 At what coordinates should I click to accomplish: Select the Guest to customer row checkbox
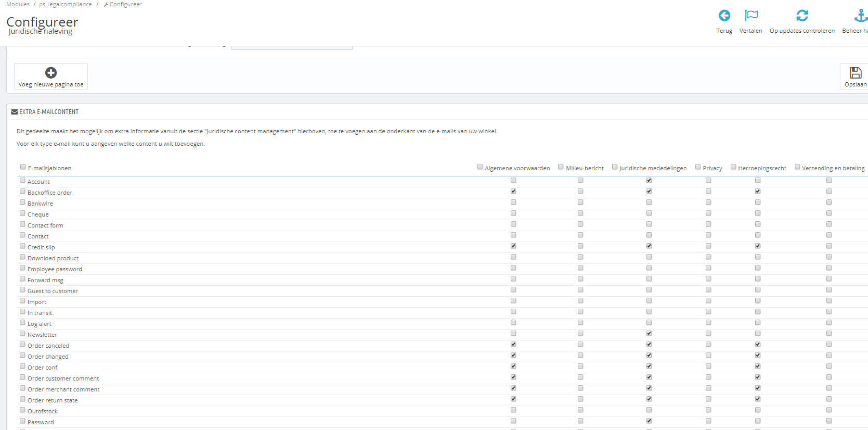(x=22, y=290)
